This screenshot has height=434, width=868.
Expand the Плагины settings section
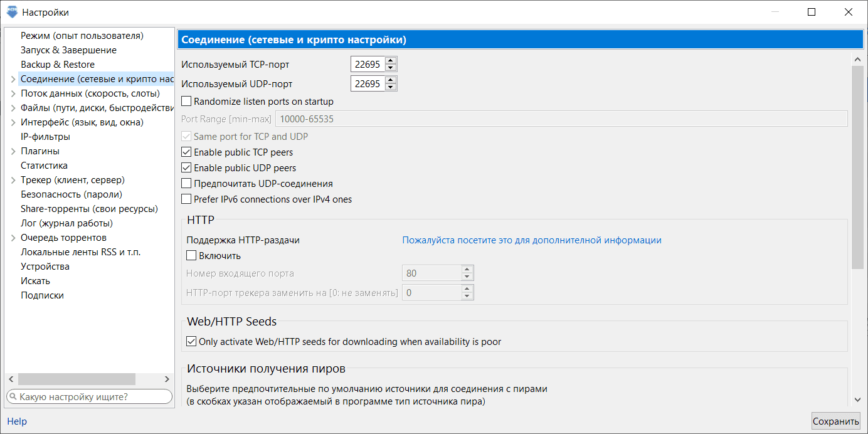point(13,152)
